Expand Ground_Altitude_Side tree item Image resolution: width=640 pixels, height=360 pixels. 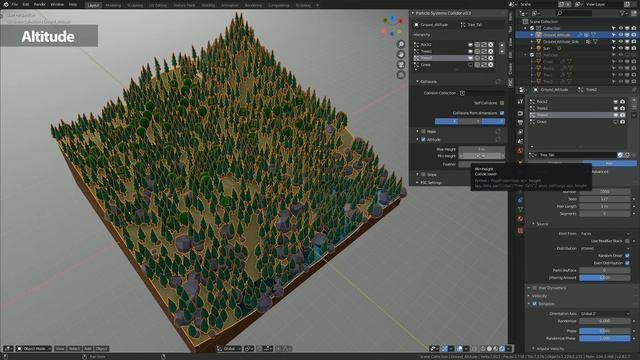pos(532,42)
